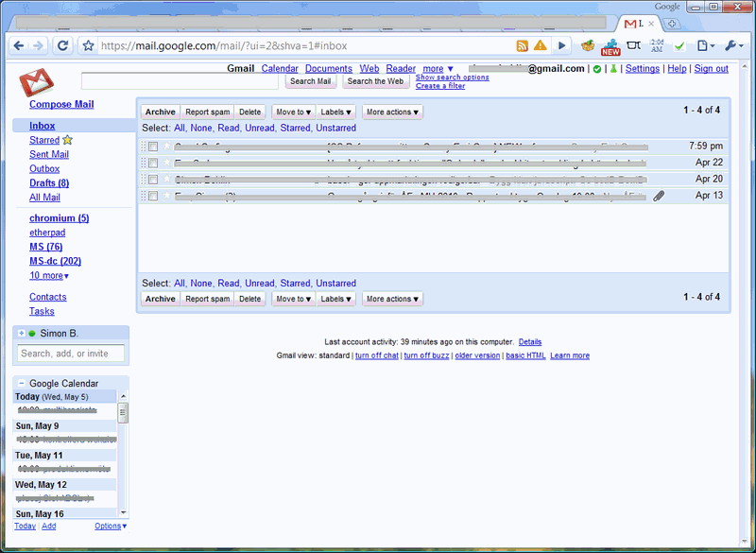
Task: Open the bottom More actions dropdown
Action: tap(392, 299)
